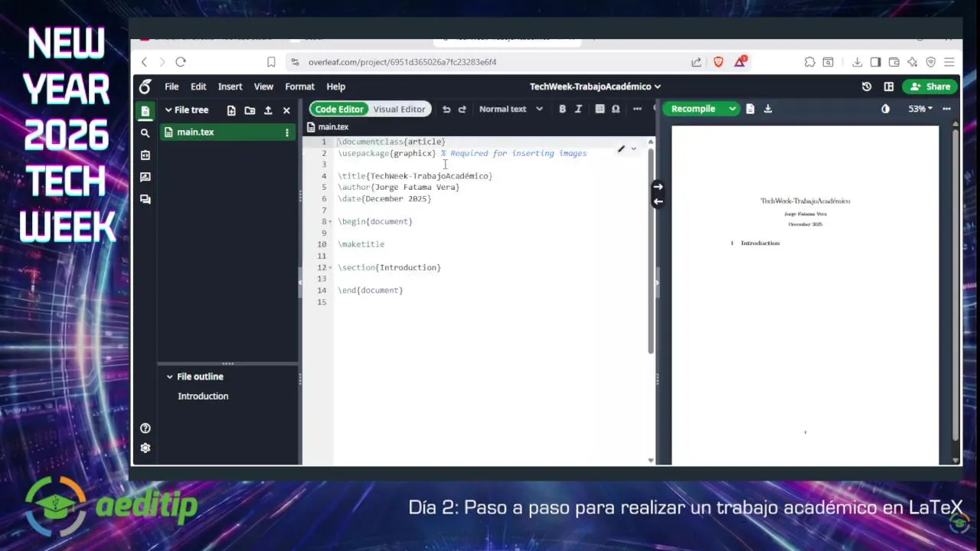Open the integrations icon in left rail
980x551 pixels.
[145, 155]
